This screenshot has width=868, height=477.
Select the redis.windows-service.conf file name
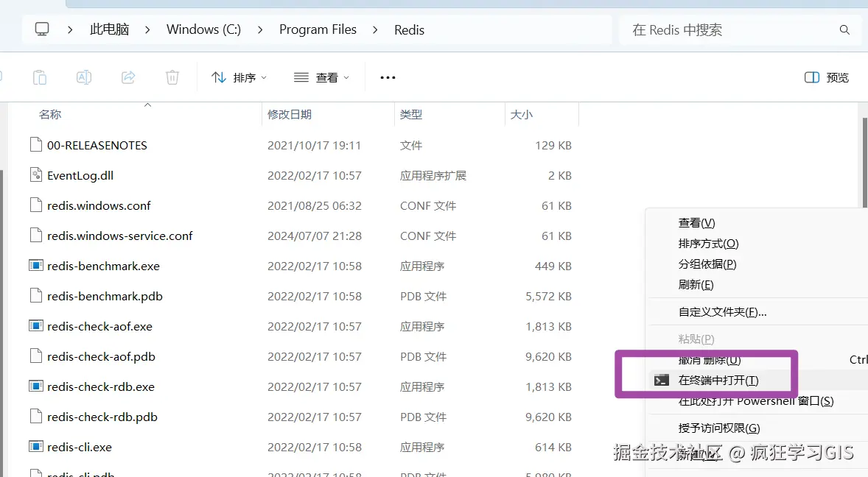[119, 236]
